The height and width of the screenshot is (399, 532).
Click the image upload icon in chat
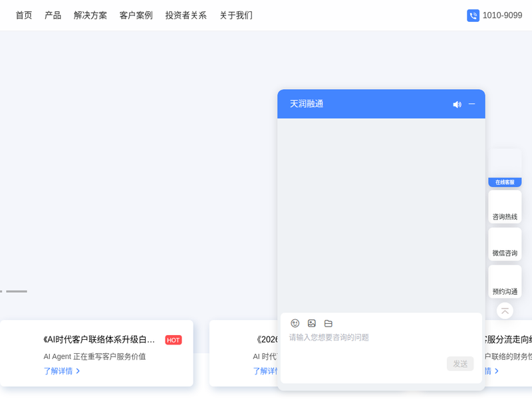[311, 323]
